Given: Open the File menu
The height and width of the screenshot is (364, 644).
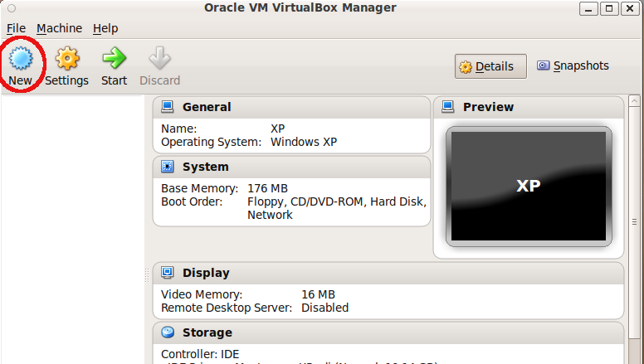Looking at the screenshot, I should click(16, 28).
